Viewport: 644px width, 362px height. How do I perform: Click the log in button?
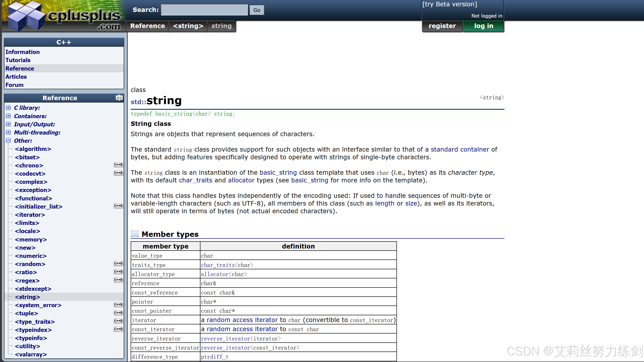pos(483,26)
